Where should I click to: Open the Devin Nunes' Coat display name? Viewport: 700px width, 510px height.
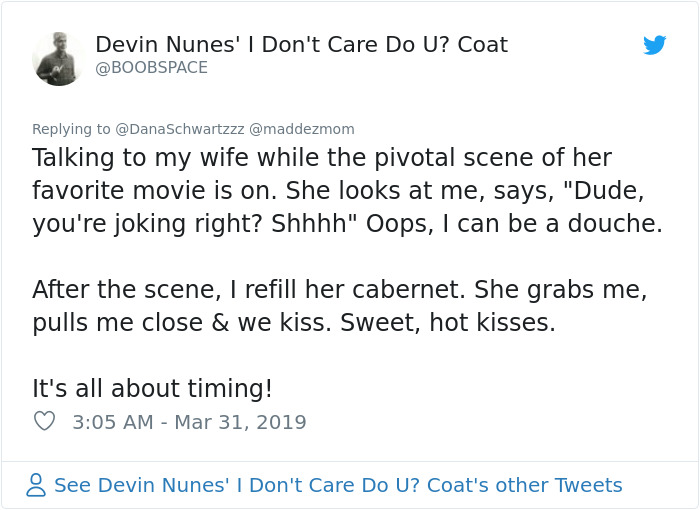pyautogui.click(x=301, y=45)
